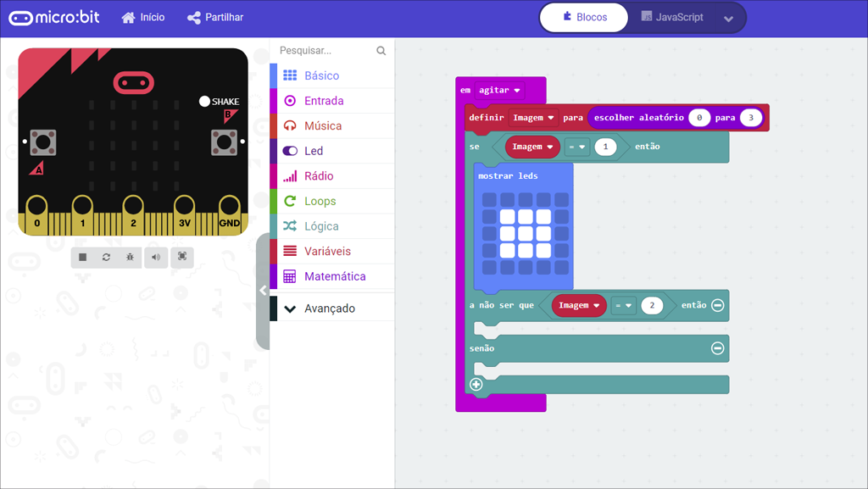This screenshot has height=489, width=868.
Task: Toggle top-left LED in mostrar leds
Action: tap(489, 199)
